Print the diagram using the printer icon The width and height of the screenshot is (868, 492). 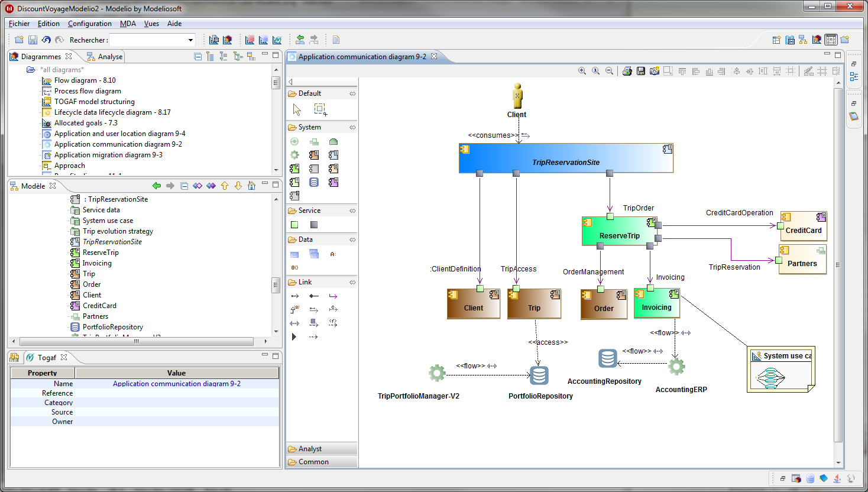point(627,71)
